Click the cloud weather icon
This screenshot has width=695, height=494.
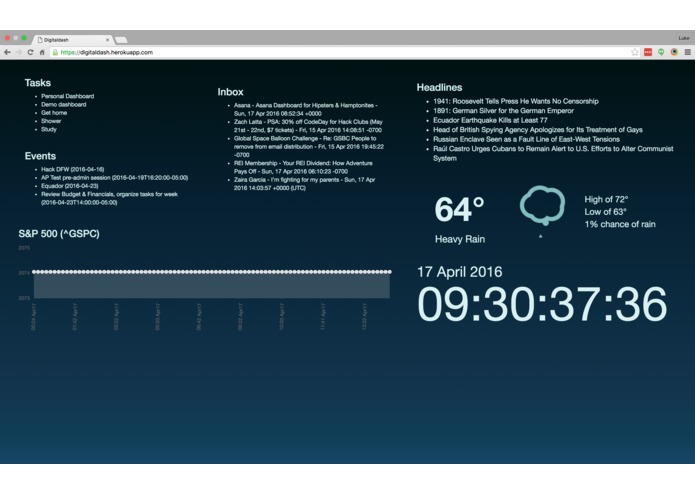(x=542, y=206)
